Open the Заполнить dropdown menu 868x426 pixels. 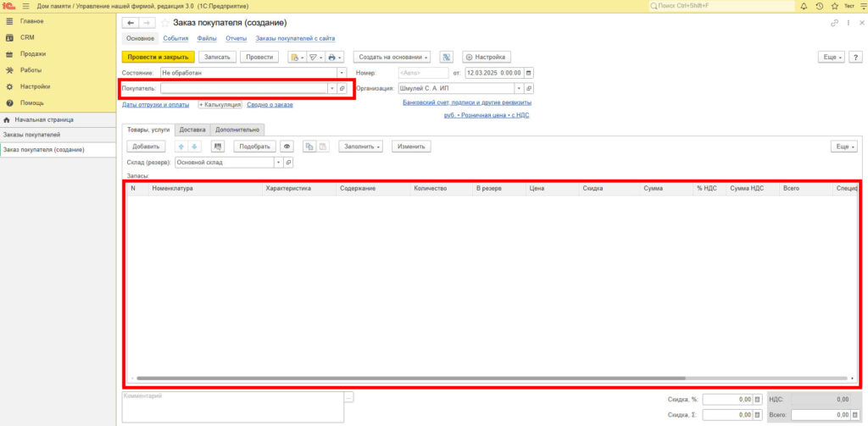tap(361, 147)
